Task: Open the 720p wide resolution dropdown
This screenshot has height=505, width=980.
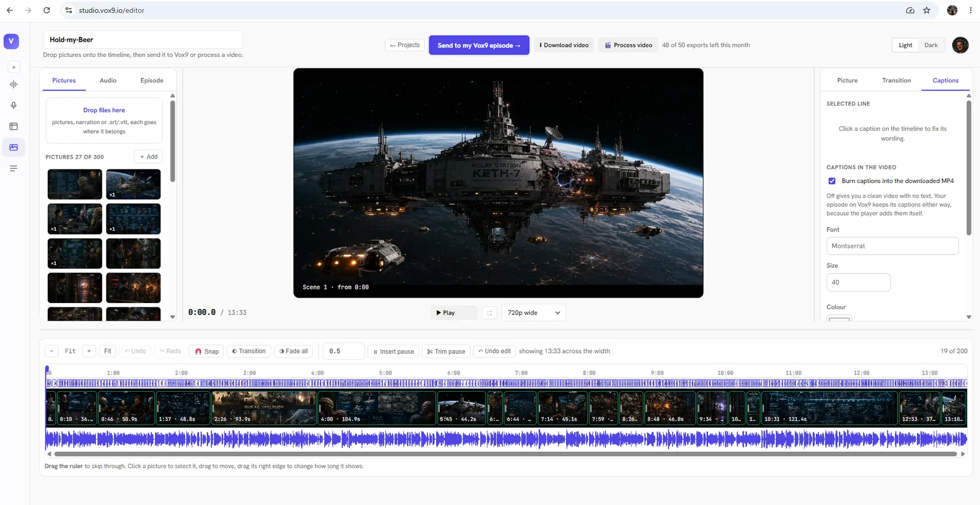Action: coord(533,313)
